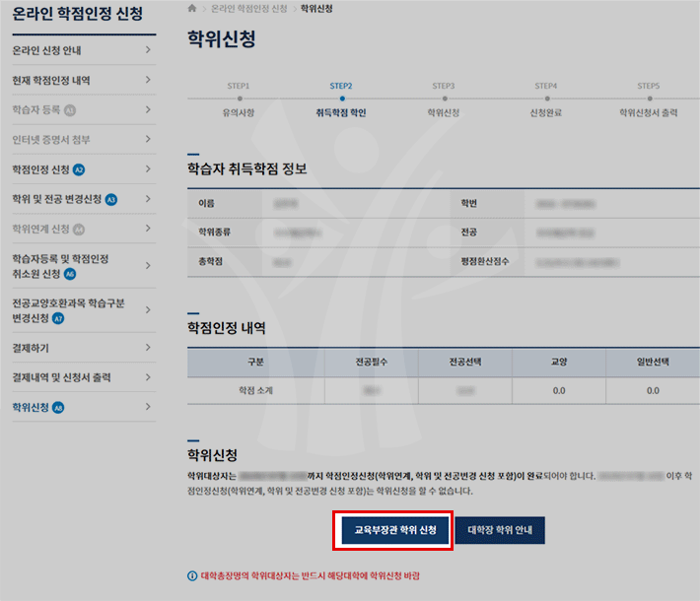Select the STEP3 학위신청 step marker
700x601 pixels.
click(x=444, y=100)
